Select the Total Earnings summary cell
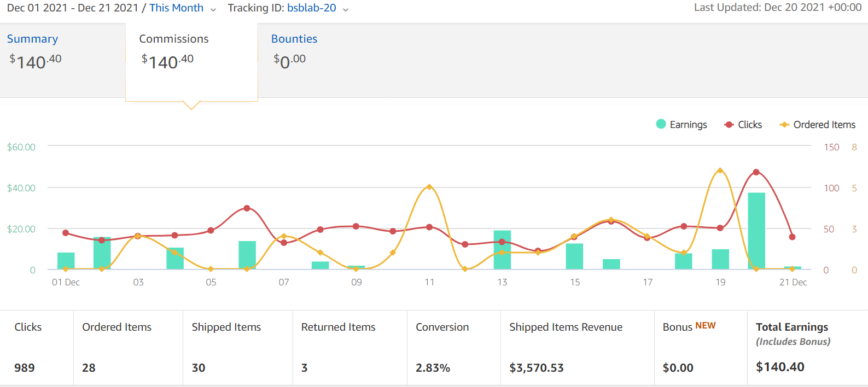Viewport: 868px width, 387px height. coord(807,348)
